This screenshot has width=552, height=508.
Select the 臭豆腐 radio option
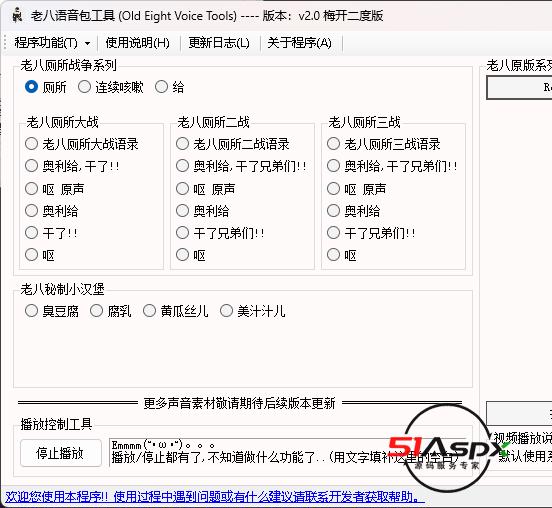click(52, 311)
